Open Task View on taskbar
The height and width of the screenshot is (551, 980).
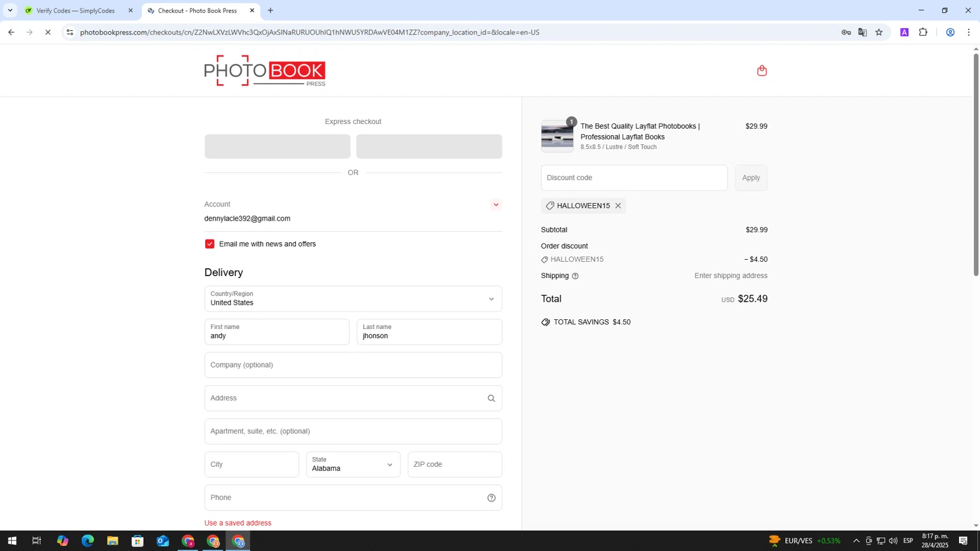tap(37, 541)
